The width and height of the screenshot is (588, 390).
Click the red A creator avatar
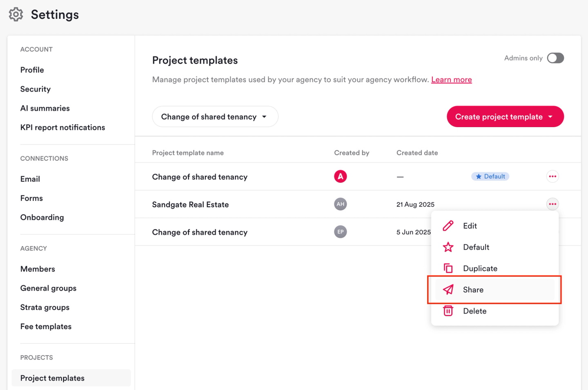[x=340, y=177]
